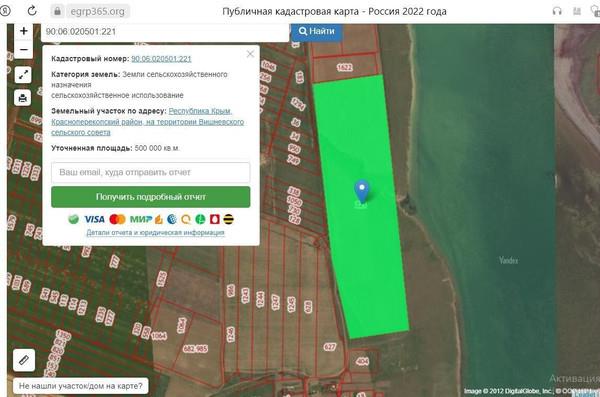Click Получить подробный отчет button
Viewport: 600px width, 397px height.
tap(151, 197)
